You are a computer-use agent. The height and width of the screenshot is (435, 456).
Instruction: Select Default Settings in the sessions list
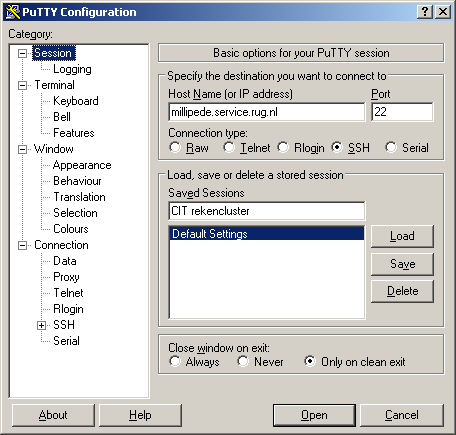tap(267, 234)
